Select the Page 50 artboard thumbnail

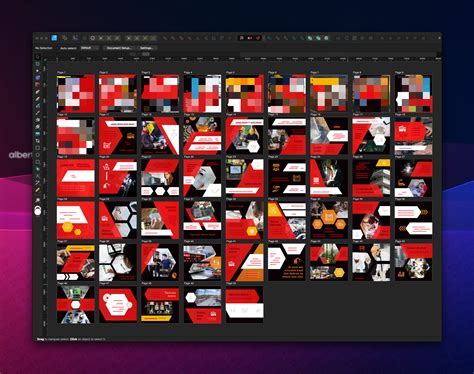[245, 305]
